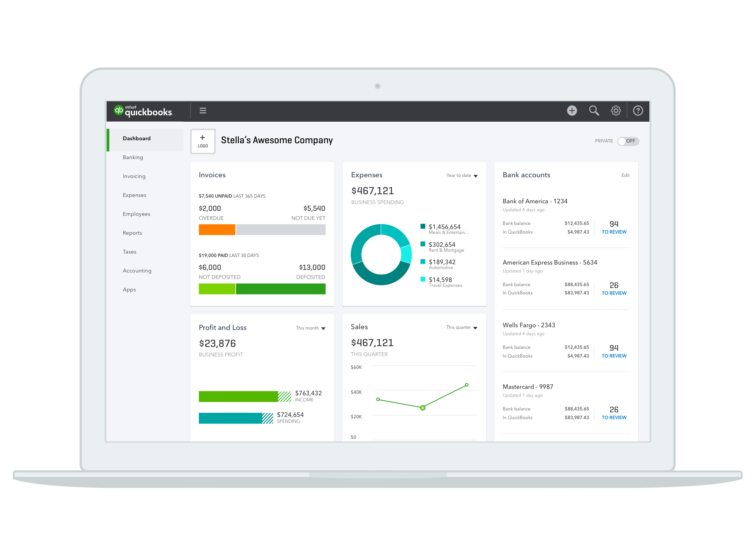Expand the This month dropdown
756x548 pixels.
pyautogui.click(x=311, y=328)
